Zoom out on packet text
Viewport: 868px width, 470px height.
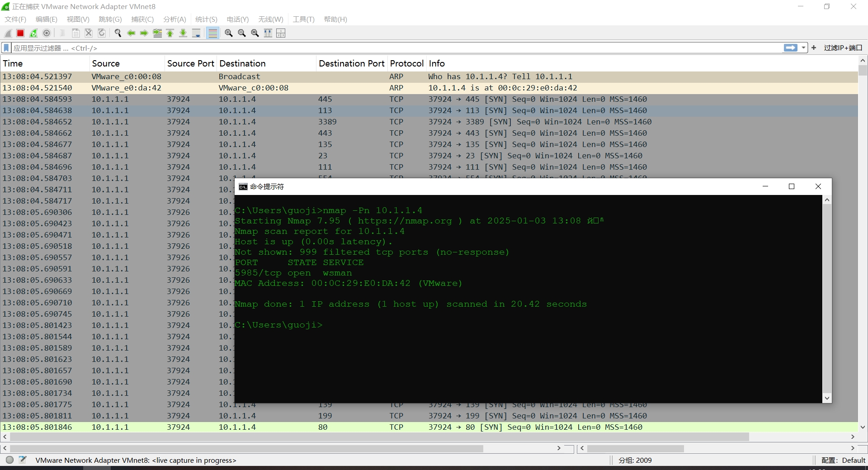tap(242, 33)
